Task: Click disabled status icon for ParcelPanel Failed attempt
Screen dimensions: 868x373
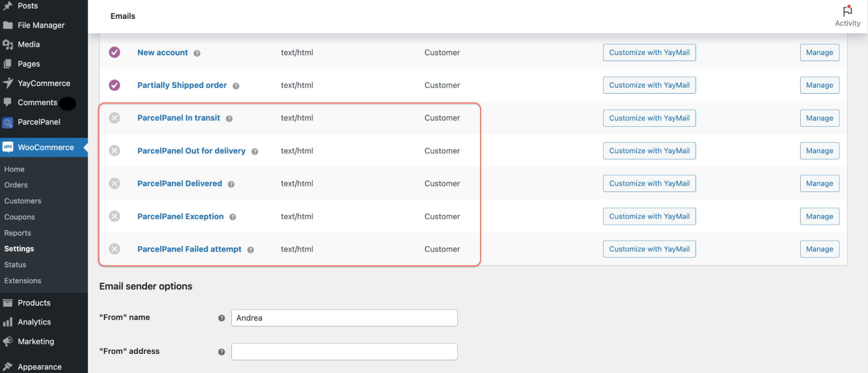Action: coord(115,249)
